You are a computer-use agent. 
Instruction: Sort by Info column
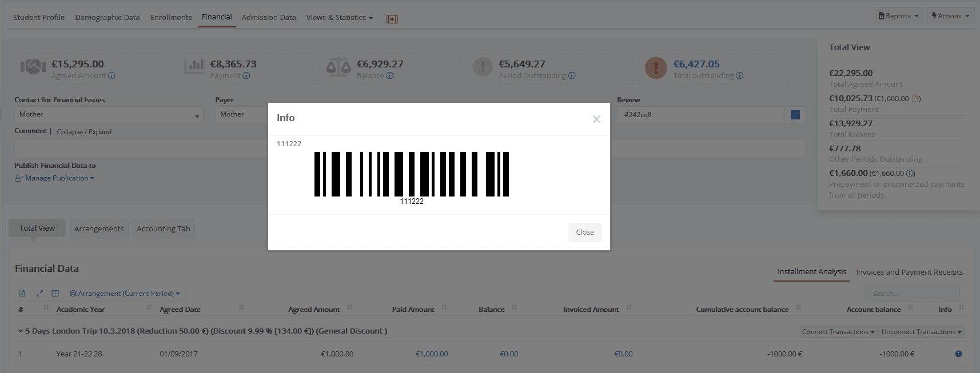945,309
